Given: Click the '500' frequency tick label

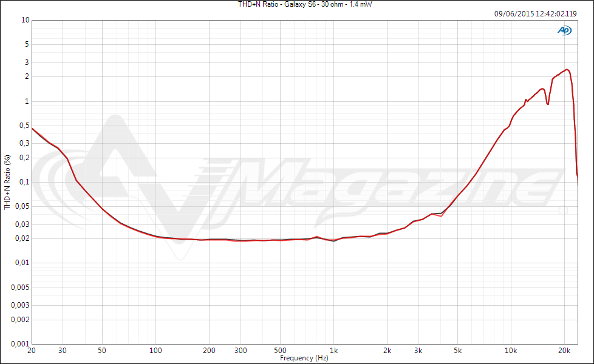Looking at the screenshot, I should click(280, 351).
